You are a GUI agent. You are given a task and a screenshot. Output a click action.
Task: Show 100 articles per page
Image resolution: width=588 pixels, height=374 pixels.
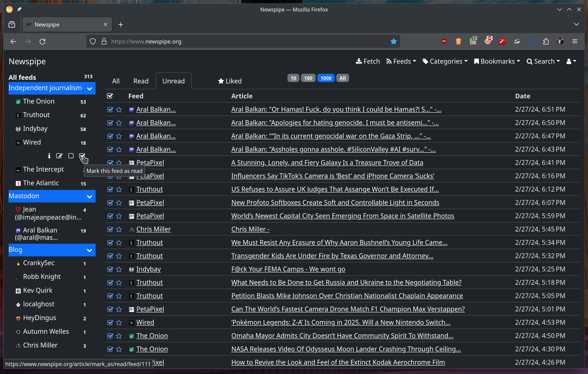point(308,78)
